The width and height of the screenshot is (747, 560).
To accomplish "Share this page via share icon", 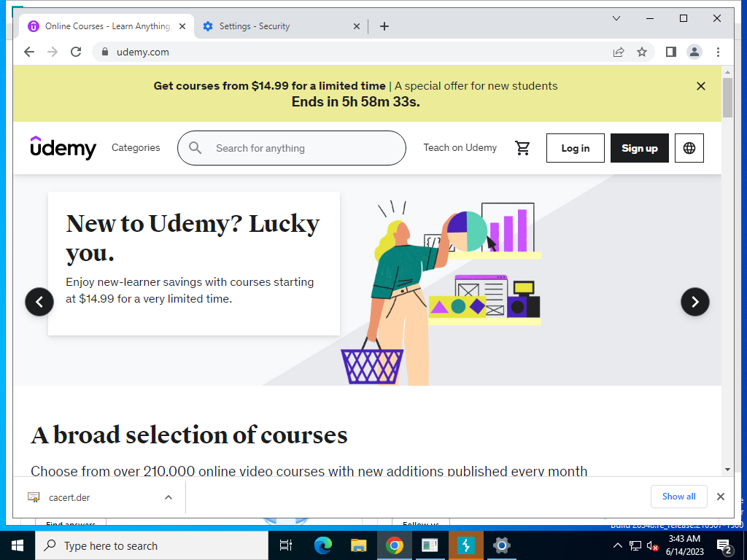I will [619, 52].
